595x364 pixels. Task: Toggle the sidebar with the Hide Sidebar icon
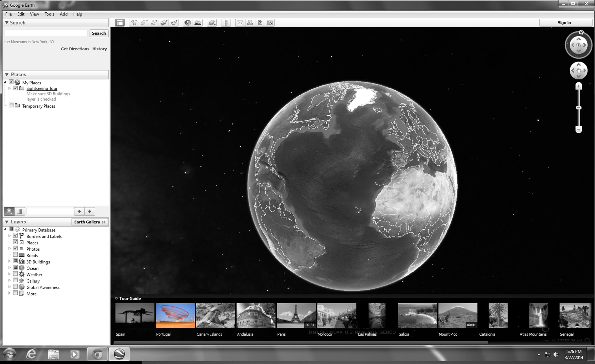coord(119,23)
